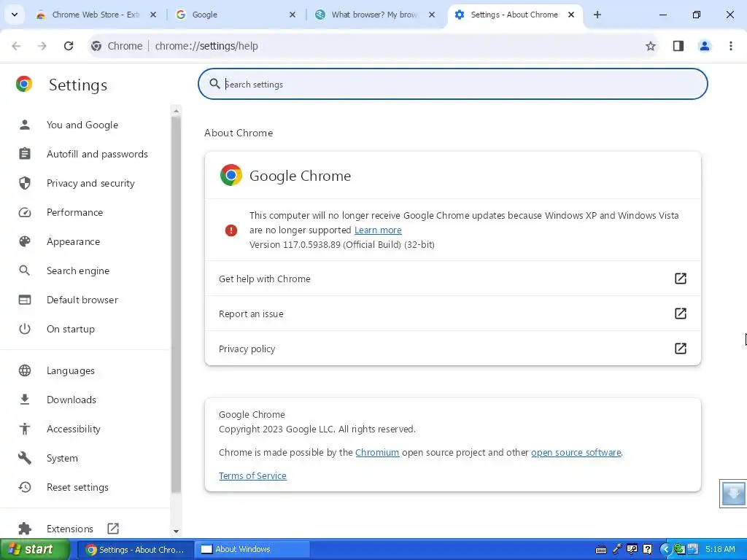747x560 pixels.
Task: Select Appearance in the sidebar
Action: (x=73, y=241)
